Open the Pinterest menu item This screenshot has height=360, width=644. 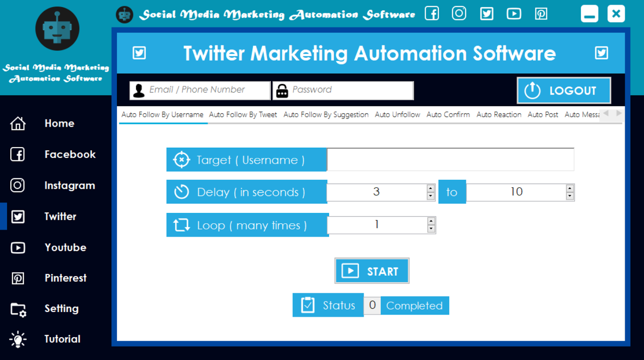[x=65, y=278]
